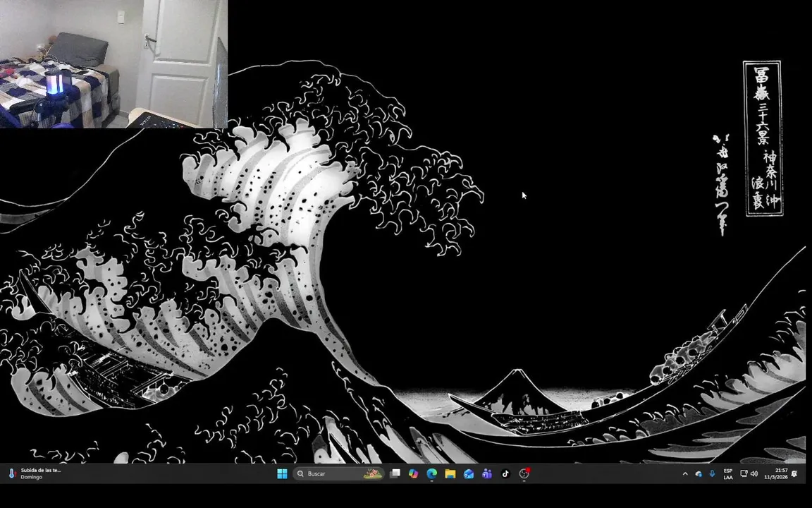The image size is (812, 508).
Task: Open Microsoft Teams from the taskbar
Action: [487, 474]
